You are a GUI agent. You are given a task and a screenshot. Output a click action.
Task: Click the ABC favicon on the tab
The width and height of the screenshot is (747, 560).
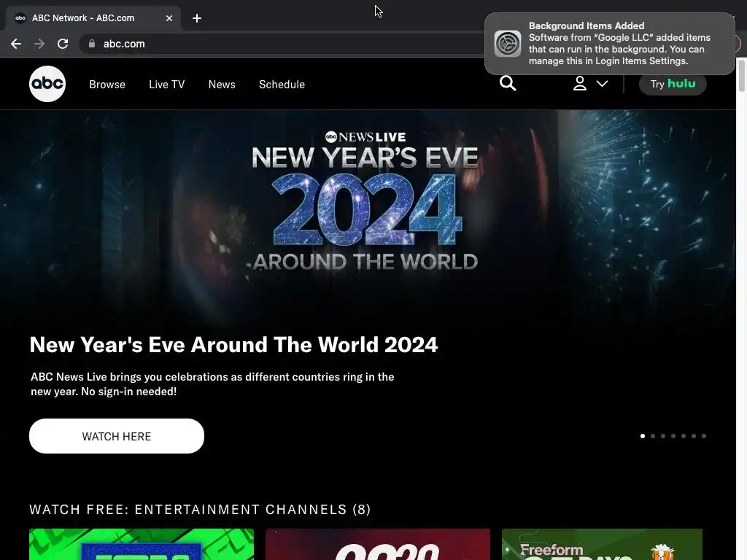point(20,18)
